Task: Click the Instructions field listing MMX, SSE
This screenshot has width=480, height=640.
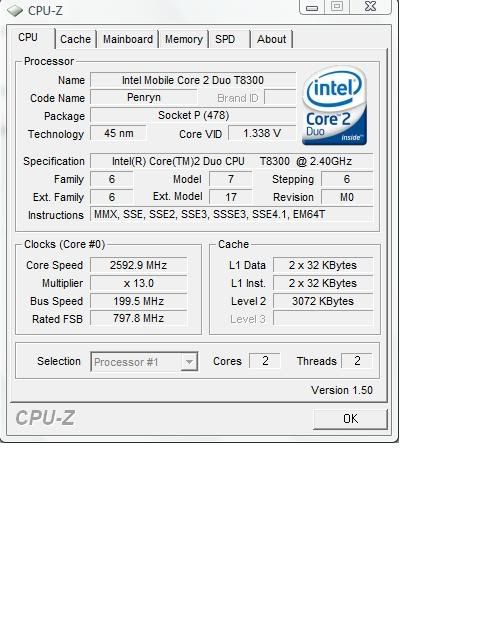Action: 231,215
